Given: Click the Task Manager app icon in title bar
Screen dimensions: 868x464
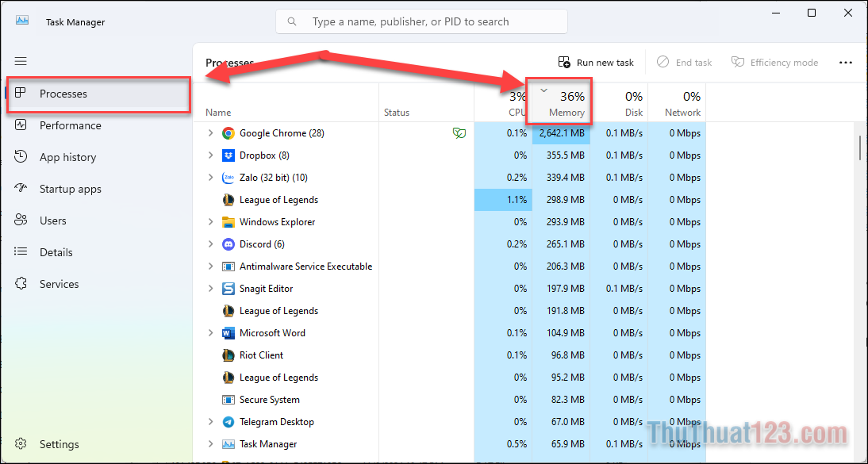Looking at the screenshot, I should coord(22,20).
